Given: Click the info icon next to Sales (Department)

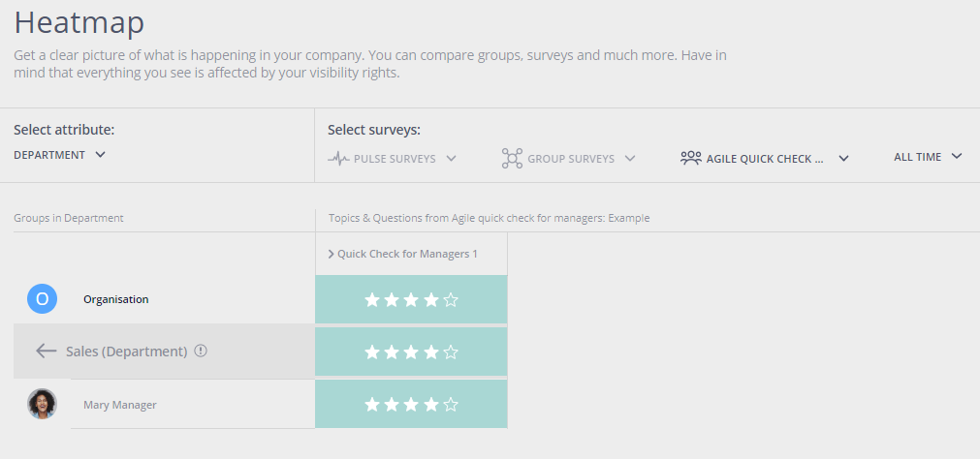Looking at the screenshot, I should 200,351.
